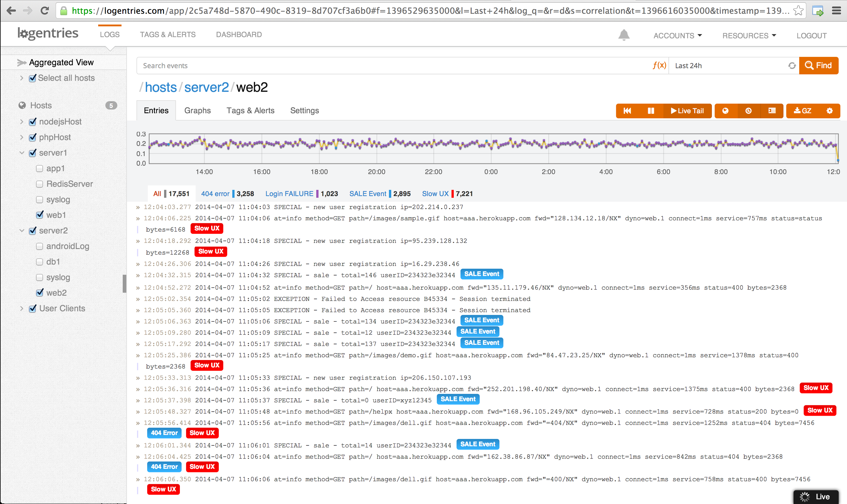Click the clock timestamp icon
The width and height of the screenshot is (847, 504).
click(749, 111)
